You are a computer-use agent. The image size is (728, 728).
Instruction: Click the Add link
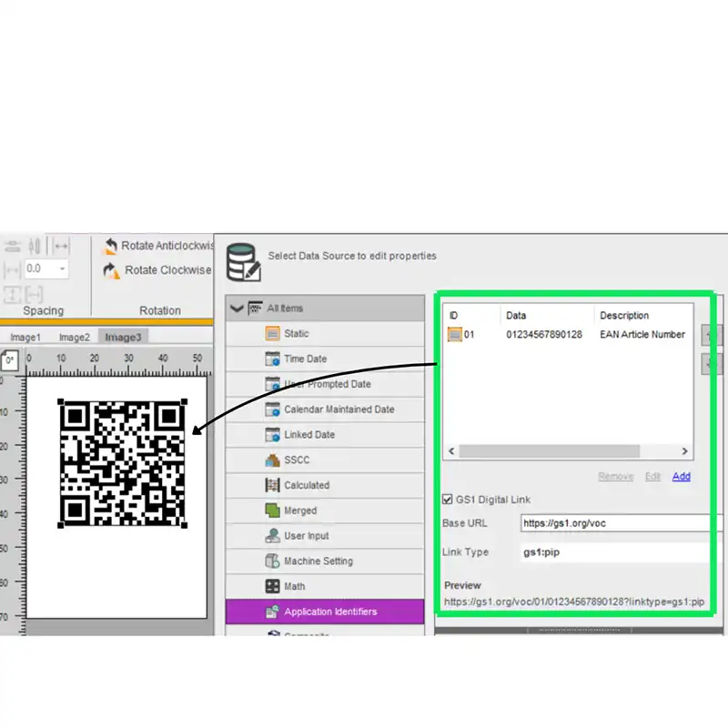coord(681,476)
